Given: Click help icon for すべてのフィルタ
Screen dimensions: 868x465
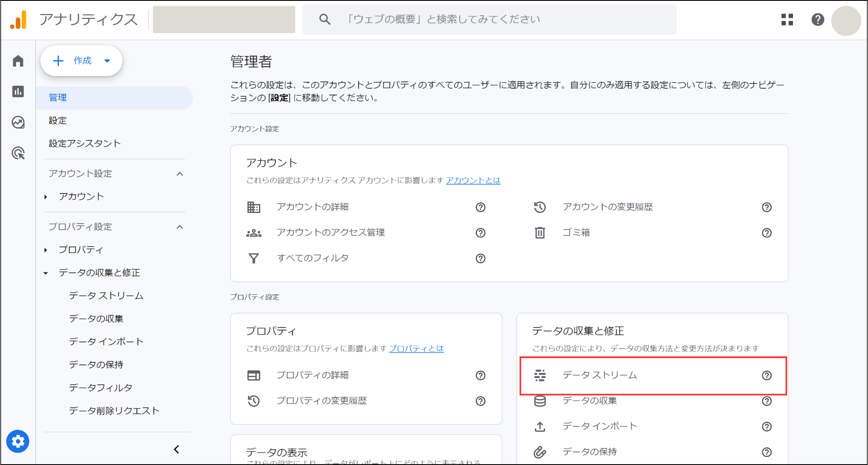Looking at the screenshot, I should pos(480,258).
